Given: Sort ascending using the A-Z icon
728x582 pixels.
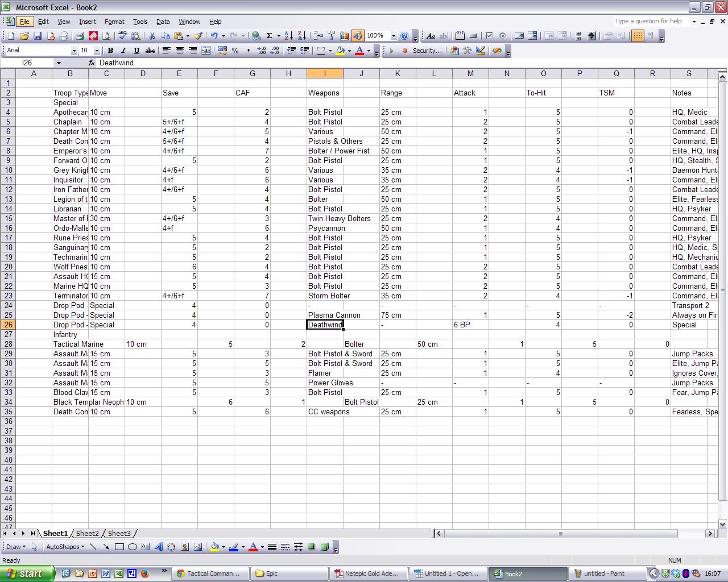Looking at the screenshot, I should pyautogui.click(x=288, y=36).
